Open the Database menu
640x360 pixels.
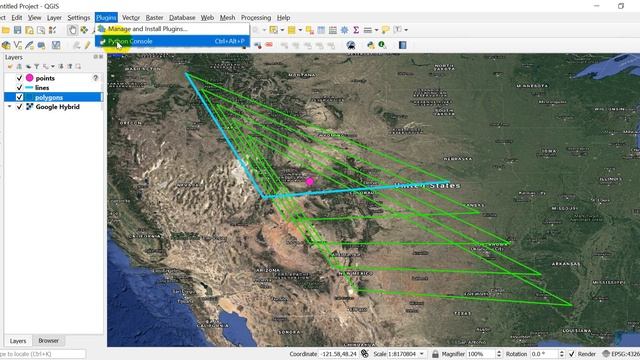[x=182, y=18]
